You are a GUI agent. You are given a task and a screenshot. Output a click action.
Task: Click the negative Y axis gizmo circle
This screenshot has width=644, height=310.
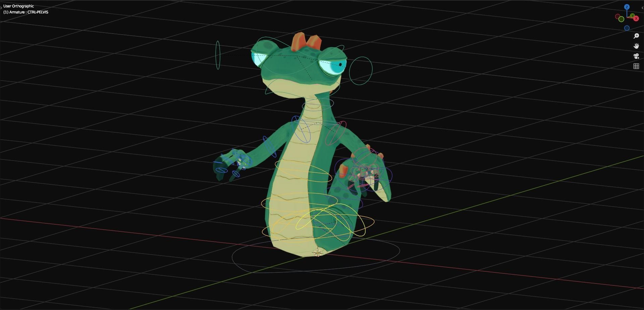pos(621,19)
